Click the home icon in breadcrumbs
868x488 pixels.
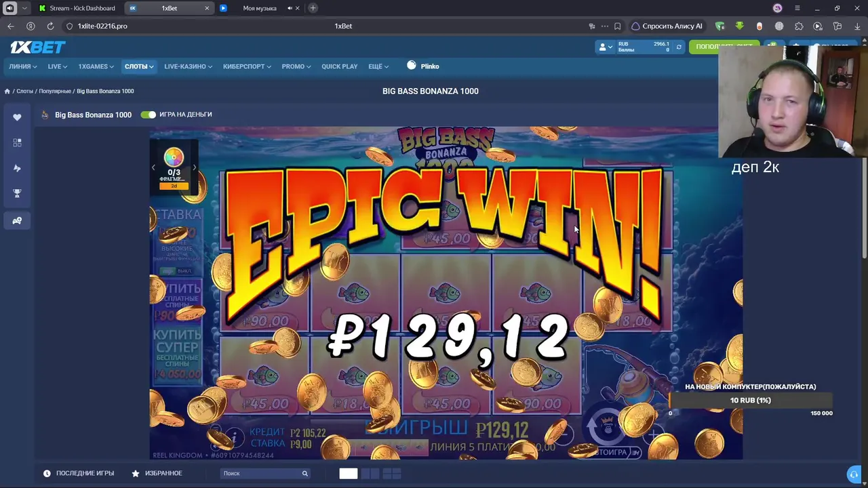point(7,91)
